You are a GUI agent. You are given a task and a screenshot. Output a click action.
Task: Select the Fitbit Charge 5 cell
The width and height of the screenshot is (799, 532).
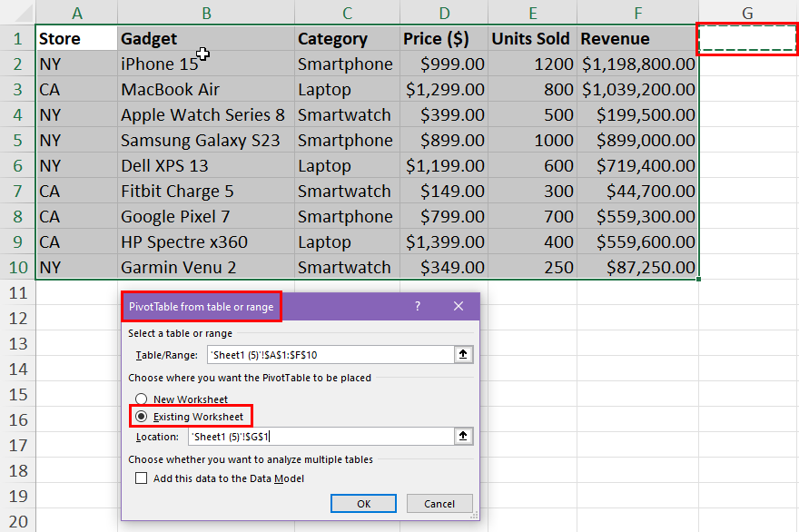pos(206,191)
